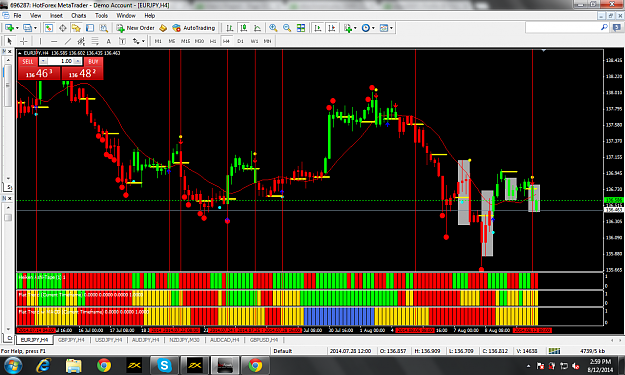Zoom in on the chart
This screenshot has width=625, height=375.
coord(273,28)
